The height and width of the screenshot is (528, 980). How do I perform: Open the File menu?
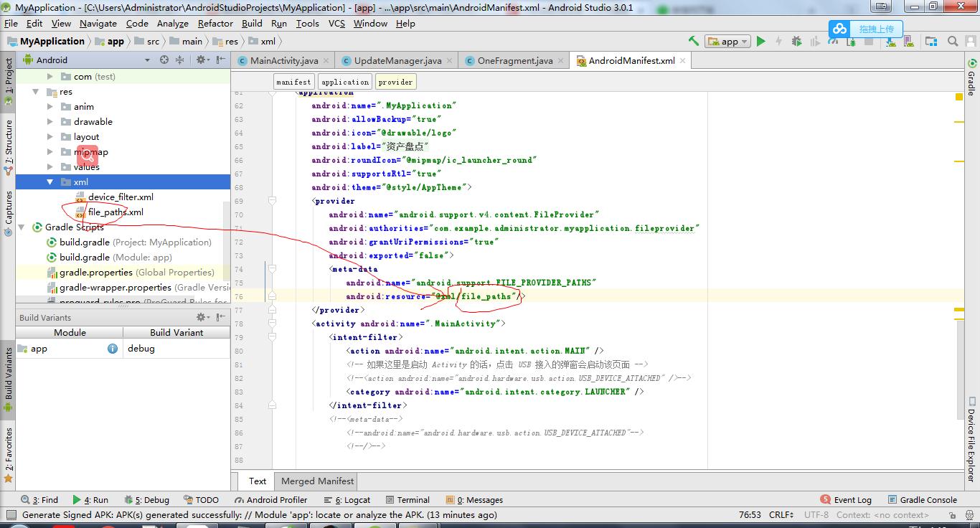click(x=11, y=23)
